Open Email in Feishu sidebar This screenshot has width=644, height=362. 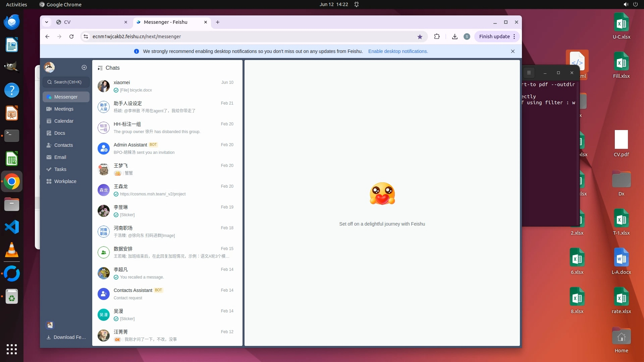pyautogui.click(x=60, y=157)
